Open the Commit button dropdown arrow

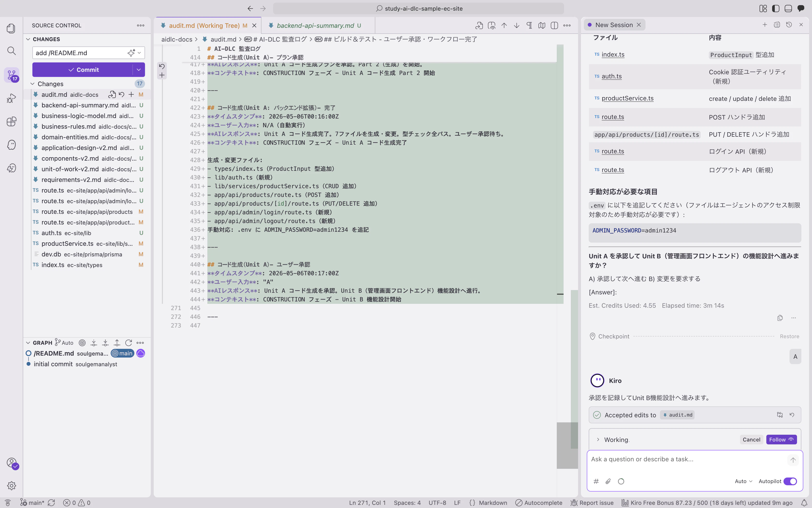[x=138, y=70]
